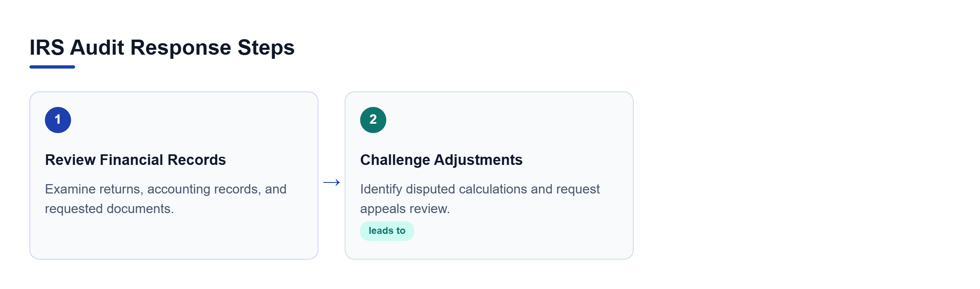Click the arrow between the two step cards
The height and width of the screenshot is (289, 980).
[x=332, y=182]
